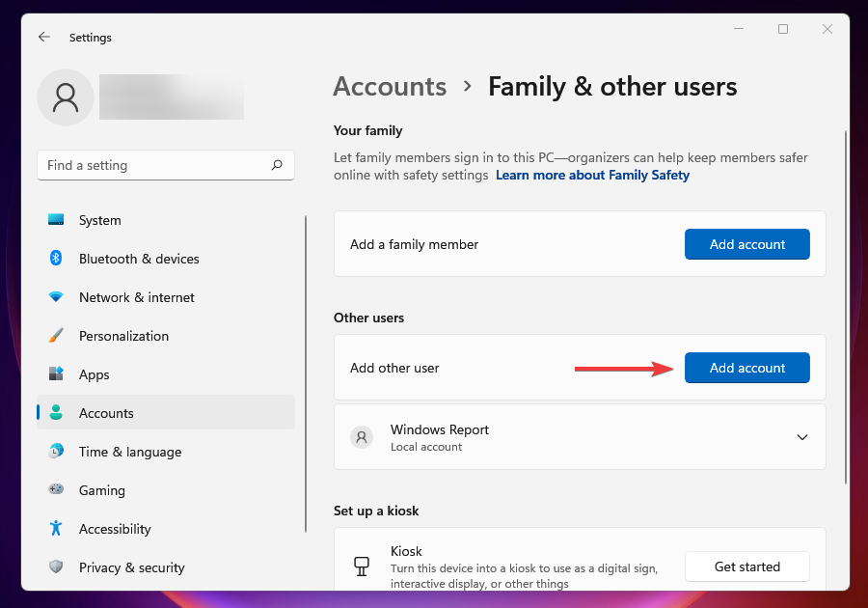Open Gaming settings via the Xbox icon
This screenshot has width=868, height=608.
[57, 490]
